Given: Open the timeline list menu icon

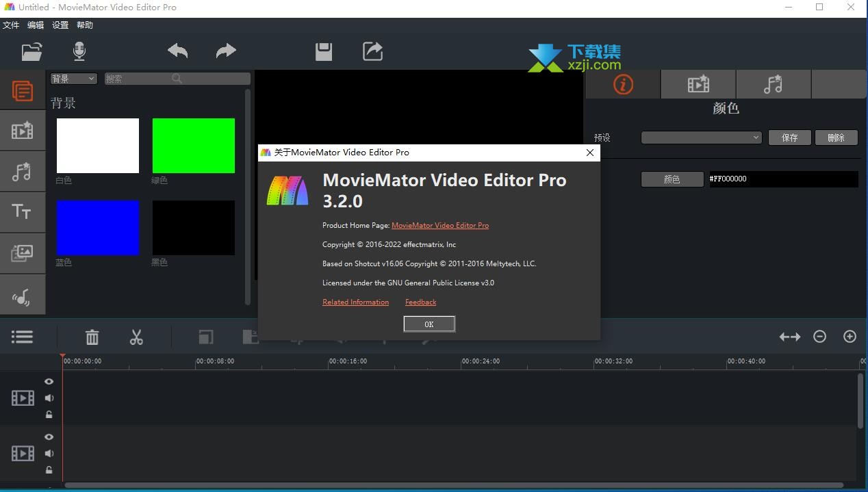Looking at the screenshot, I should 22,337.
